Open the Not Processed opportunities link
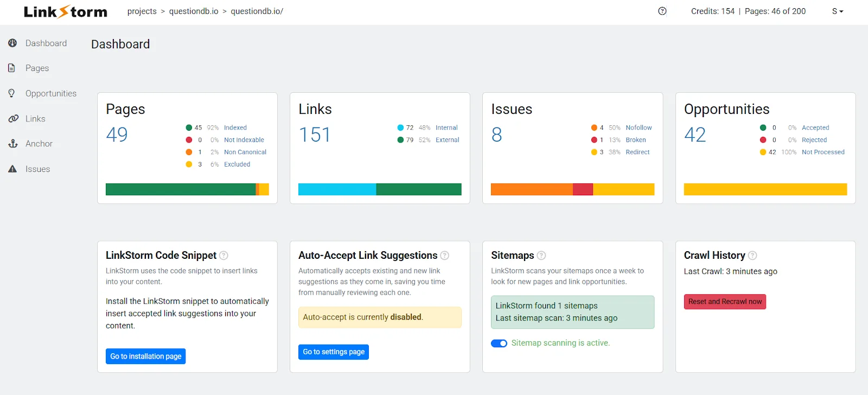Viewport: 868px width, 395px height. tap(823, 152)
